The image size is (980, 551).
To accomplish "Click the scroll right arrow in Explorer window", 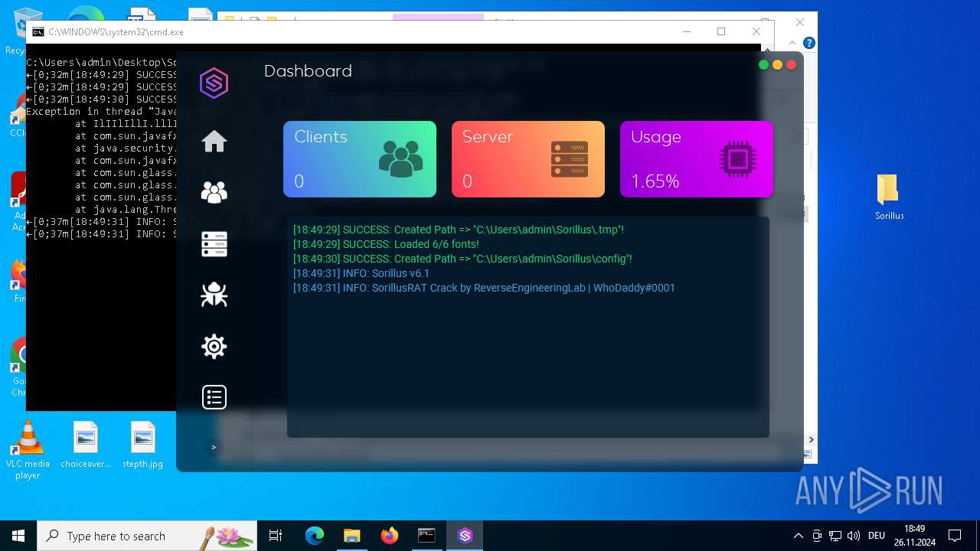I will [x=812, y=439].
